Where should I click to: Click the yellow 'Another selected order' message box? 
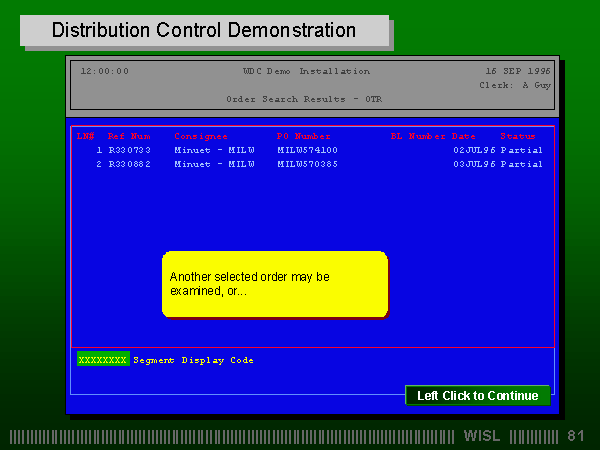coord(275,284)
